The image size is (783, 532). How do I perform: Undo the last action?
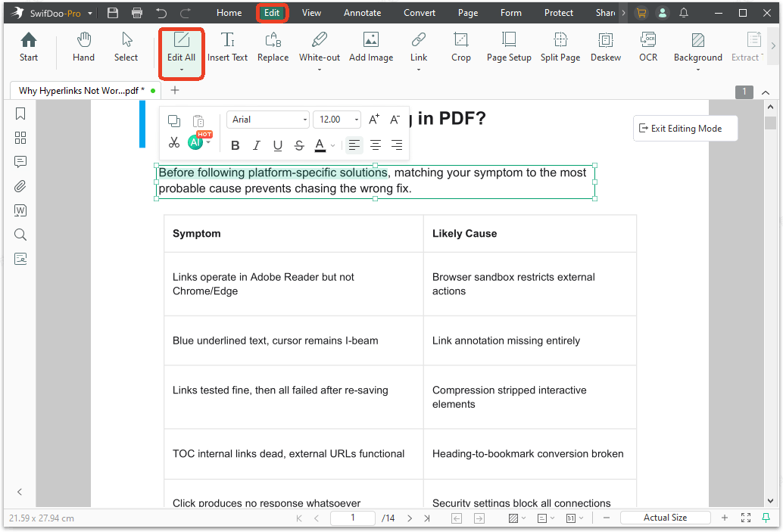coord(161,13)
